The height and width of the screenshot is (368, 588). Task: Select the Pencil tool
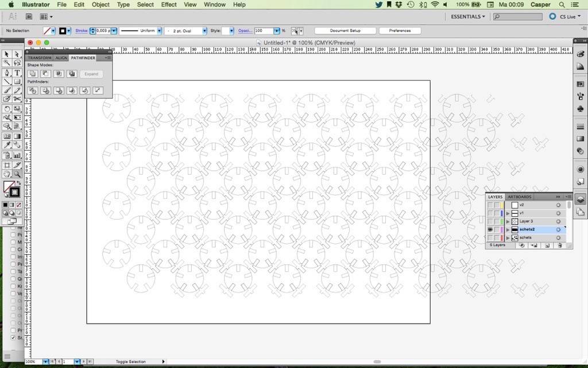(x=17, y=90)
